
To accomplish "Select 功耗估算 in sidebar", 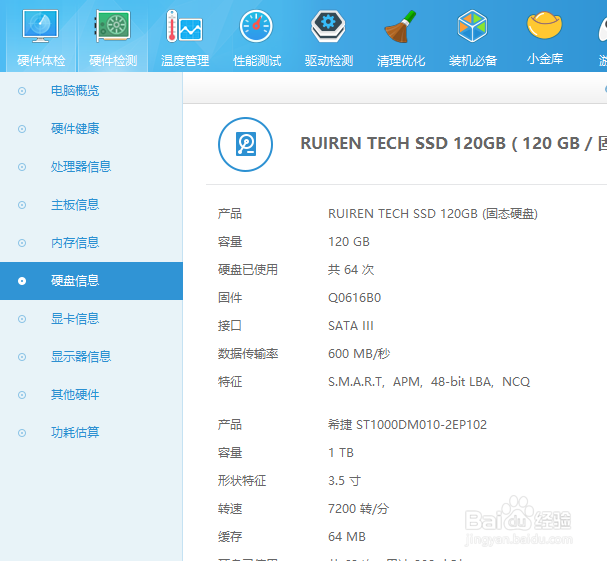I will point(75,432).
